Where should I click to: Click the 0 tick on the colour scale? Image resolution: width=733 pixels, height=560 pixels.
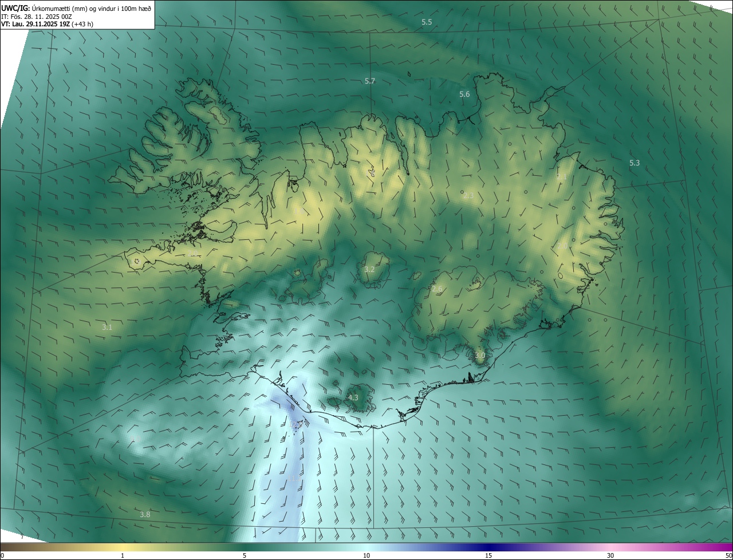(2, 555)
